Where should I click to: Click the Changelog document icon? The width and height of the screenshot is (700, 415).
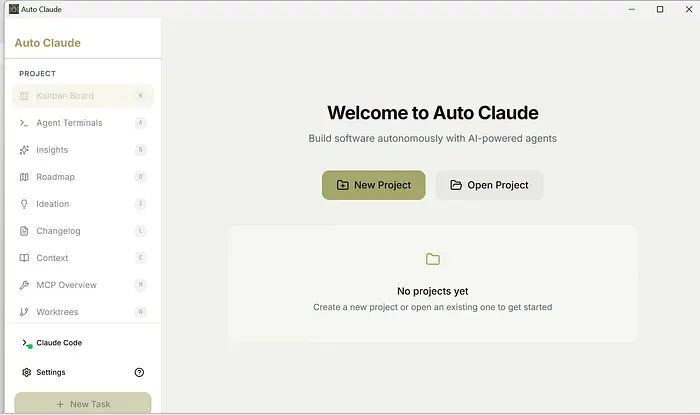coord(25,231)
